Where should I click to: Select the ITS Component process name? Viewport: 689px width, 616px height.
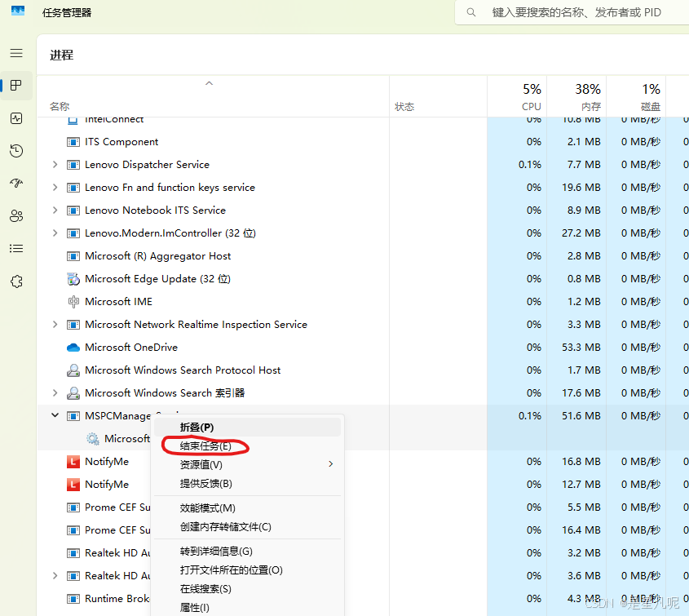[x=121, y=142]
